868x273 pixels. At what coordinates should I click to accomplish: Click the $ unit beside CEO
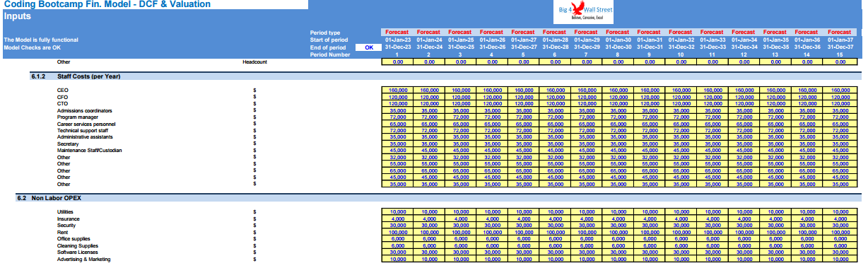point(254,91)
